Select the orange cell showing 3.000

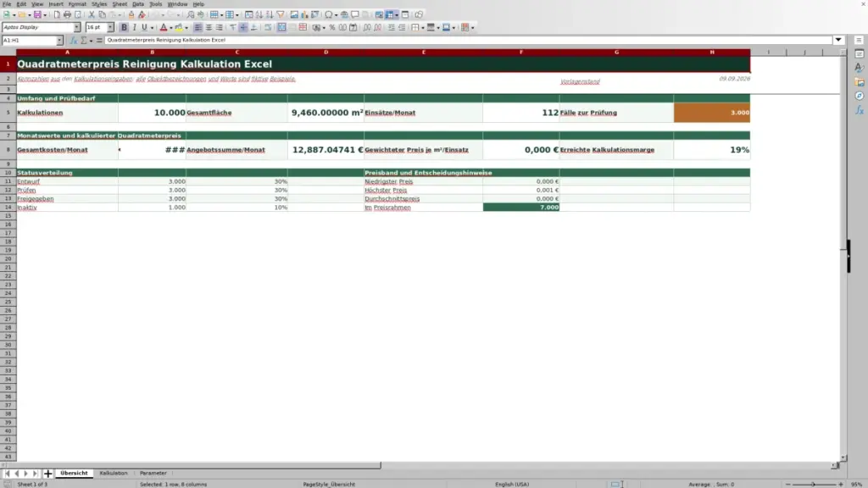pos(712,113)
